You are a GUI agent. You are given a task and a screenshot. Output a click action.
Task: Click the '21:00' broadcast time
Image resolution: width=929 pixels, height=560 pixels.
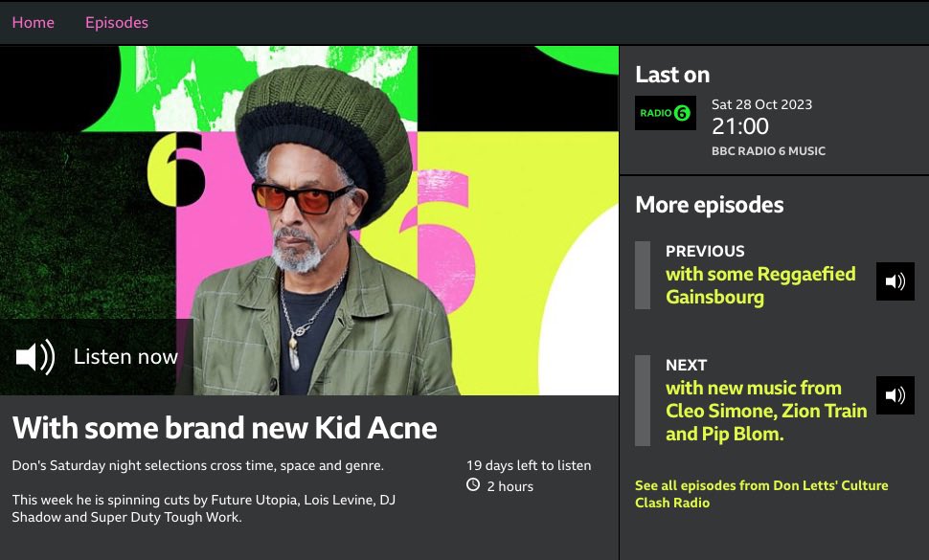pos(740,126)
